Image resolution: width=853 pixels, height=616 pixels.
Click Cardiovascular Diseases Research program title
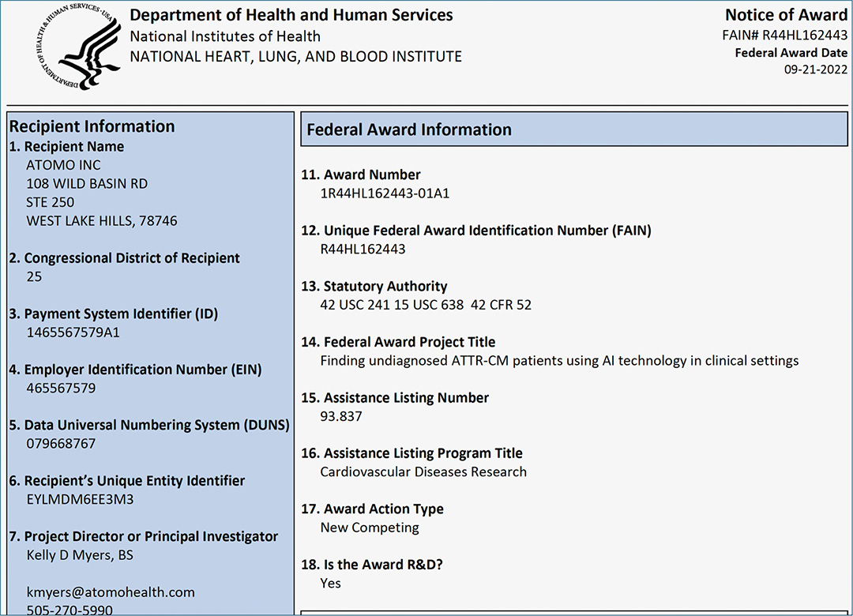(x=423, y=472)
